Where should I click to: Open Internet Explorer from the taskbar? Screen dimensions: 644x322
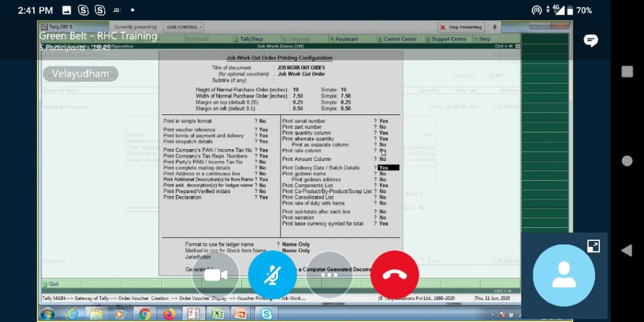(73, 314)
